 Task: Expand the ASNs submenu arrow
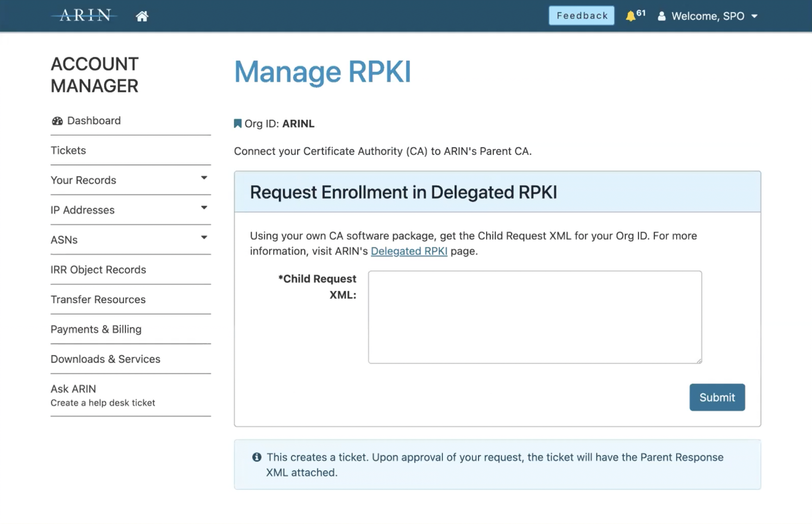(204, 237)
